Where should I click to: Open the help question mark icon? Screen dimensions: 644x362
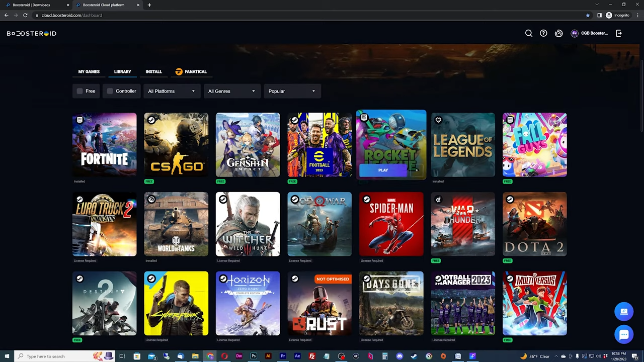click(x=543, y=33)
